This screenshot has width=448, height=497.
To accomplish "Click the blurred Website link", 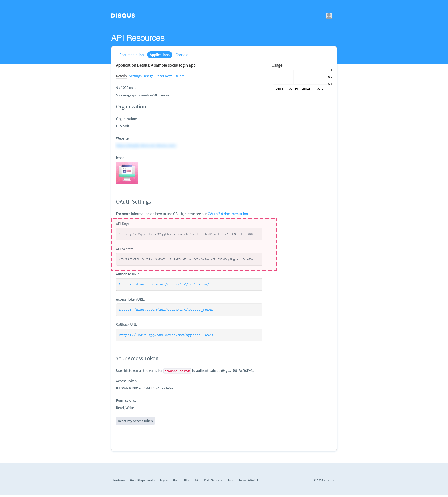I will [146, 146].
